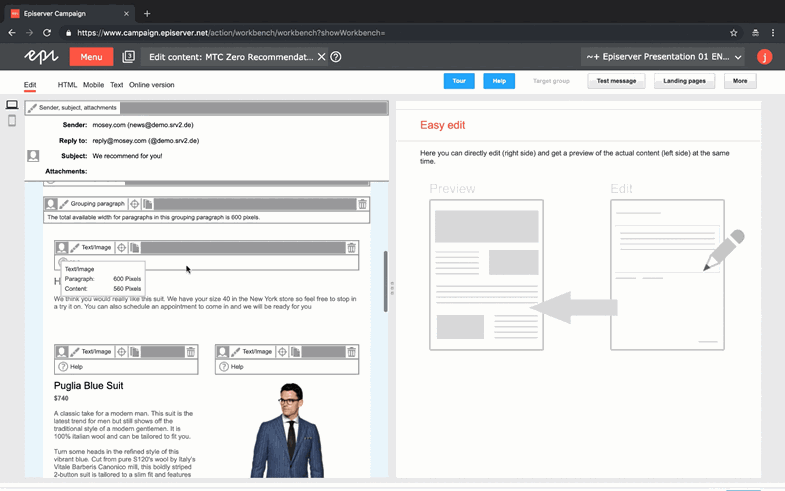Open the More dropdown button
This screenshot has width=785, height=491.
click(739, 81)
